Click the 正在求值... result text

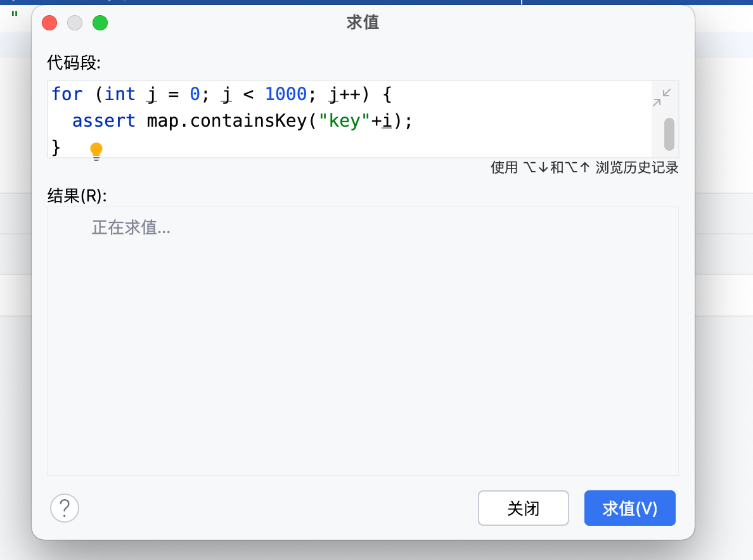(131, 227)
